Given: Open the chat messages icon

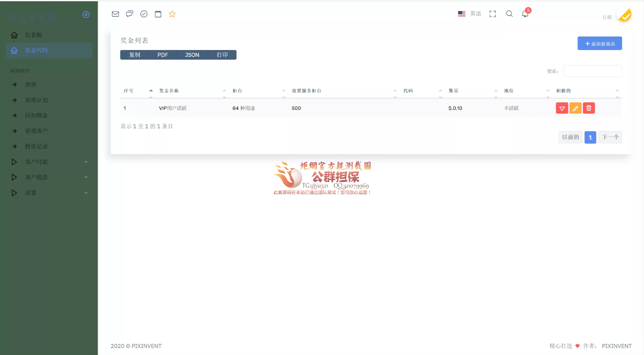Looking at the screenshot, I should tap(129, 14).
